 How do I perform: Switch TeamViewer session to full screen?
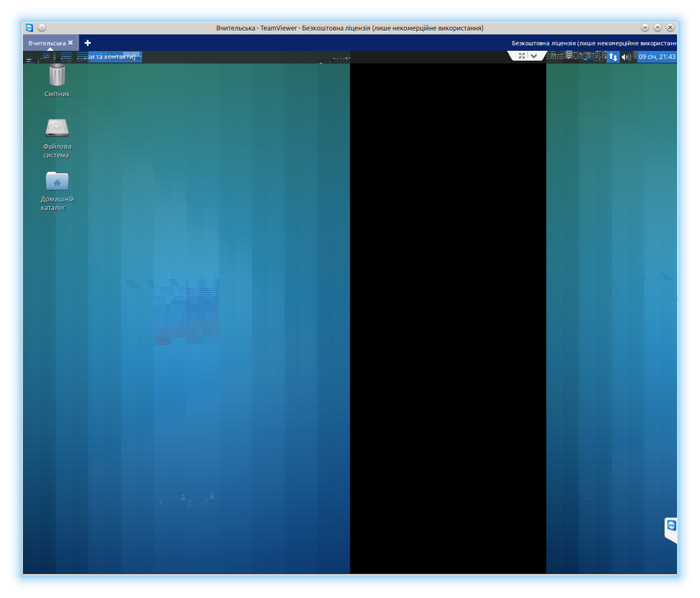point(522,56)
